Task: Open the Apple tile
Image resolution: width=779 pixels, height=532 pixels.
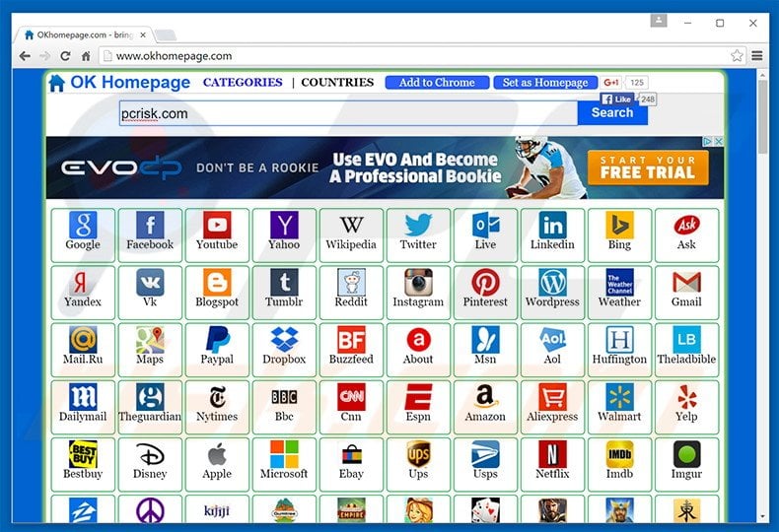Action: point(217,464)
